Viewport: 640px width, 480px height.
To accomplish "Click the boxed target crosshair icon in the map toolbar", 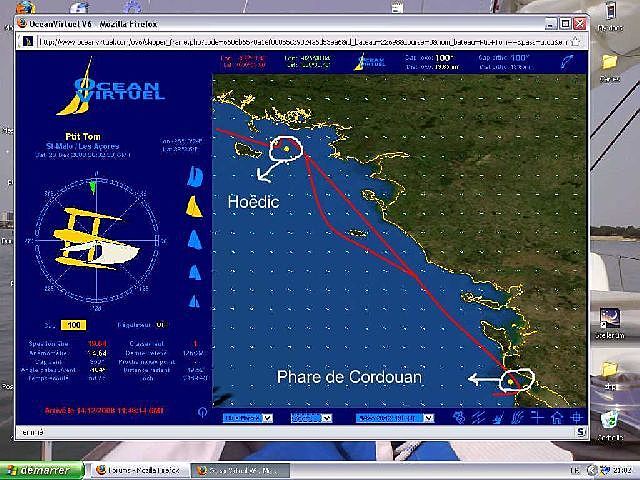I will 576,418.
